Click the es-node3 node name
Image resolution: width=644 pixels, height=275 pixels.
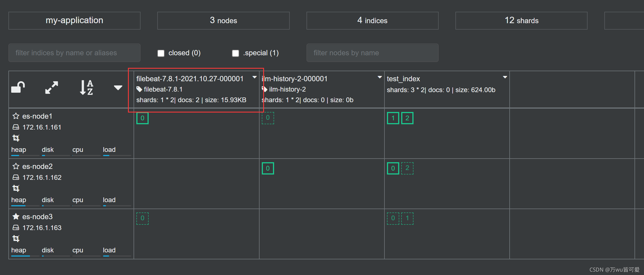click(37, 217)
